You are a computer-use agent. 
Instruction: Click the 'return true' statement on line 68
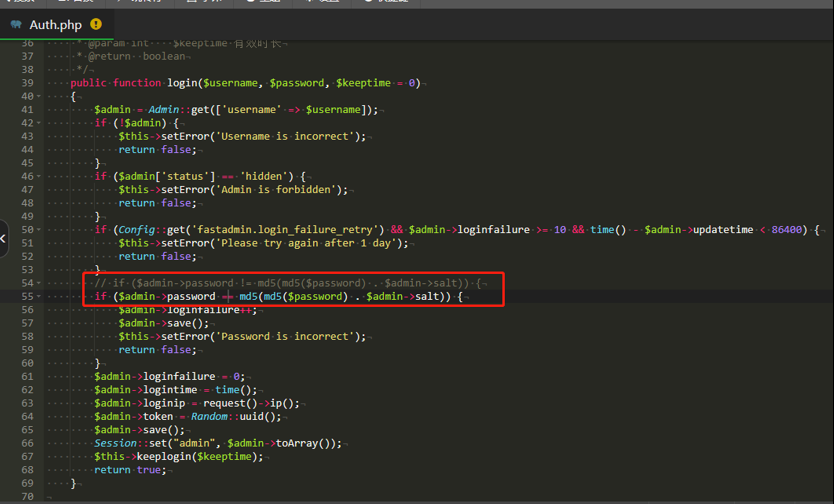(x=130, y=470)
